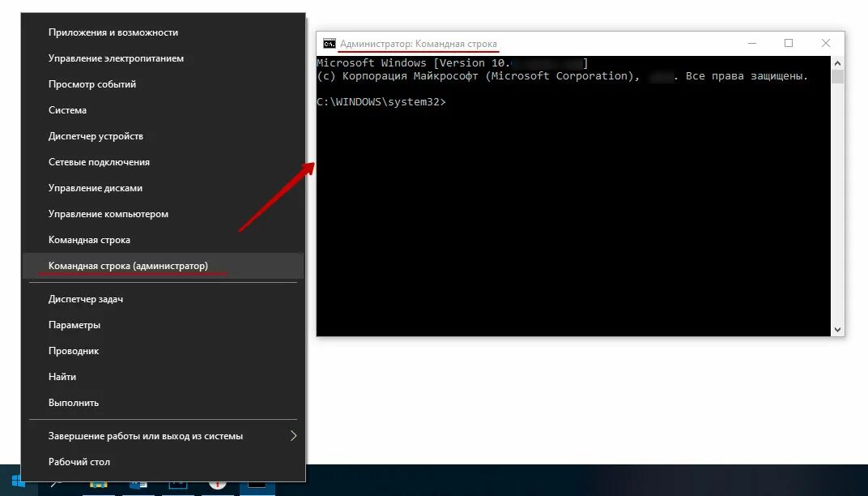
Task: Open 'Просмотр событий' from the context menu
Action: click(x=164, y=84)
